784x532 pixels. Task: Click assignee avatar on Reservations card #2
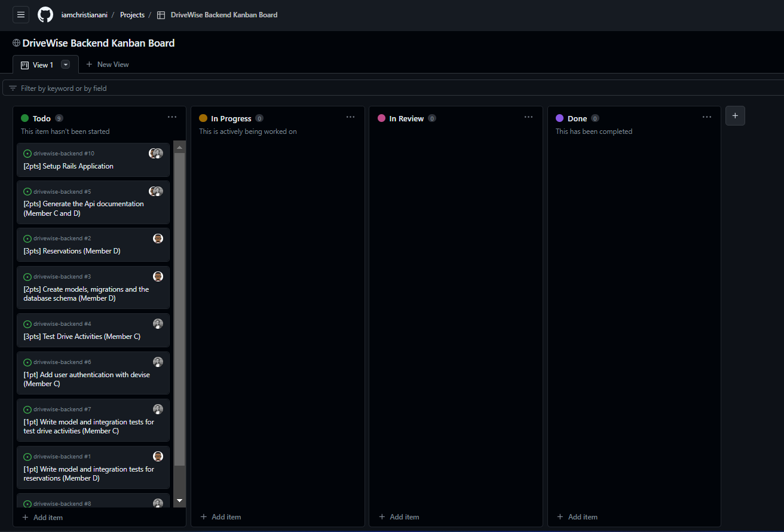[x=158, y=239]
